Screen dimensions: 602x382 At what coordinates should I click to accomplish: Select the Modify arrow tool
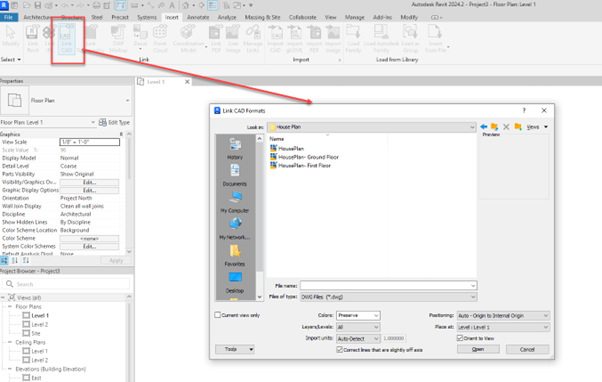coord(10,36)
